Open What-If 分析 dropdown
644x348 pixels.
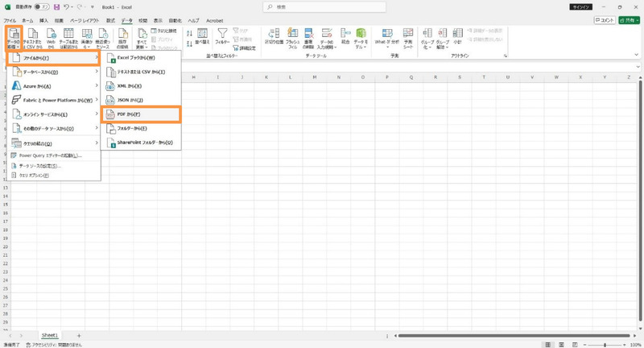coord(386,39)
